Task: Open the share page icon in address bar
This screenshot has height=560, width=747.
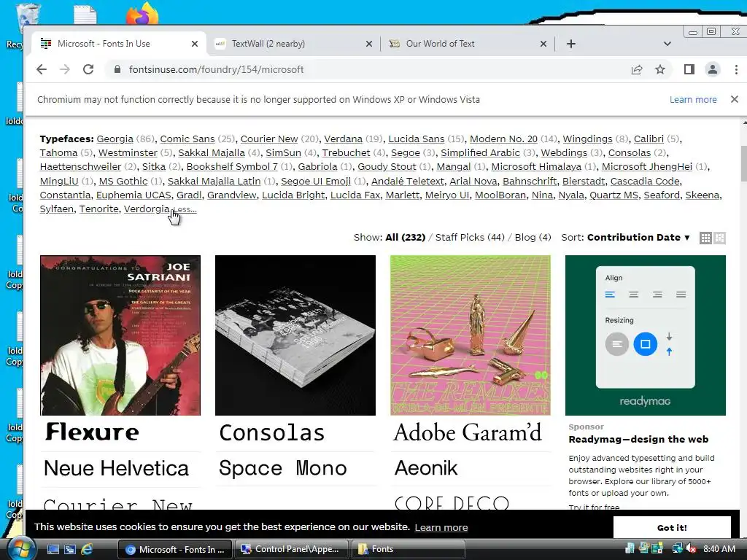Action: (x=636, y=69)
